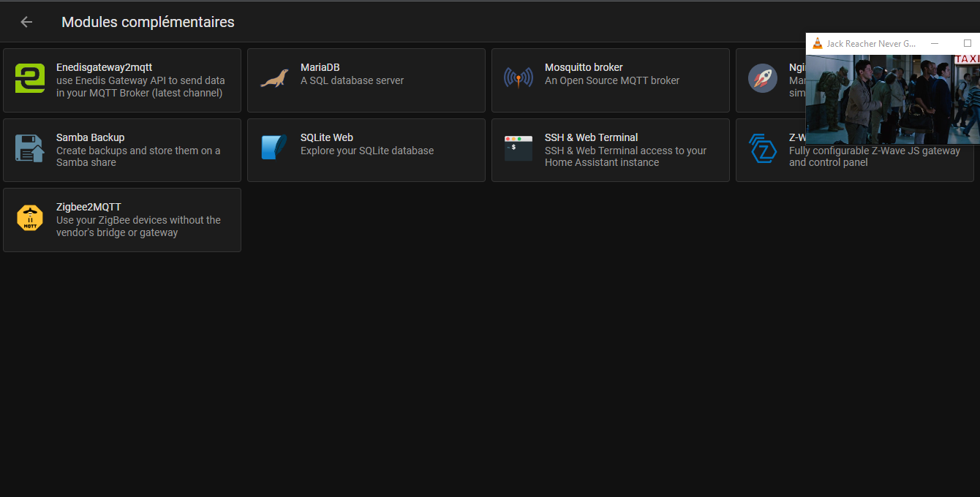Image resolution: width=980 pixels, height=497 pixels.
Task: Click the Samba Backup floppy disk icon
Action: point(30,148)
